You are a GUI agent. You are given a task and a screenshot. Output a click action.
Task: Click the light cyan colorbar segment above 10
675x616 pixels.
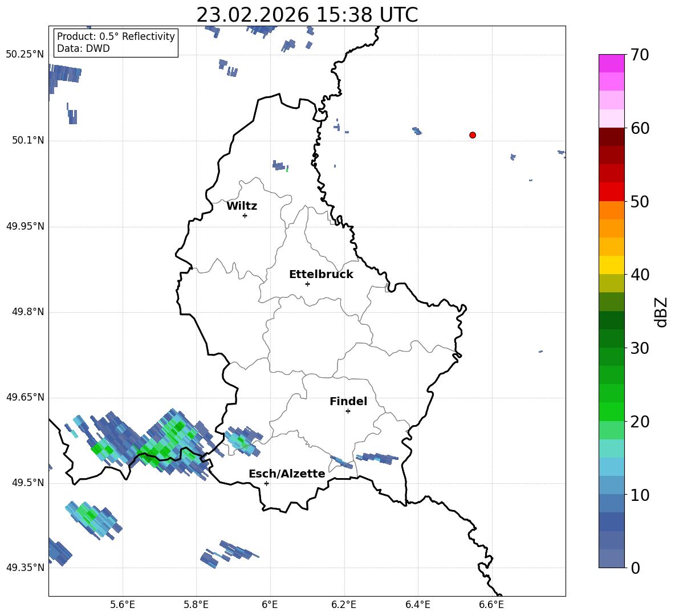612,467
